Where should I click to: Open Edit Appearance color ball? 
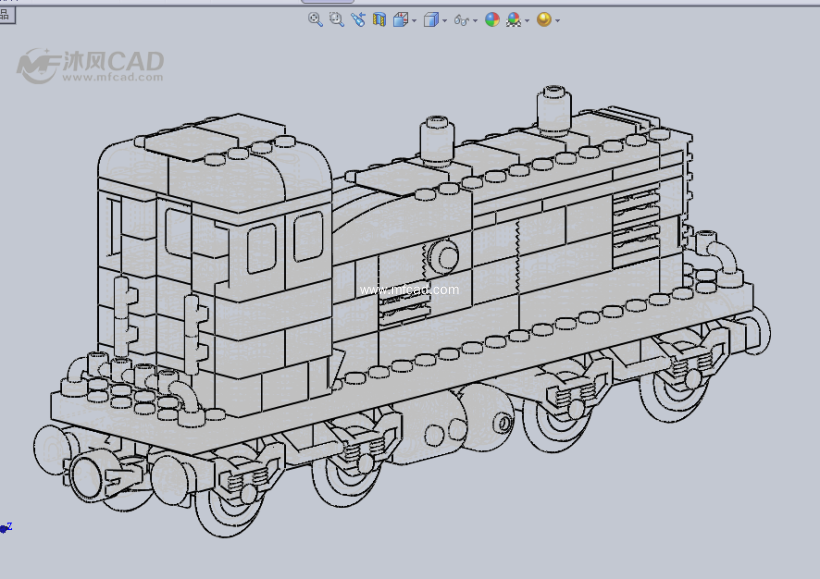(x=492, y=19)
